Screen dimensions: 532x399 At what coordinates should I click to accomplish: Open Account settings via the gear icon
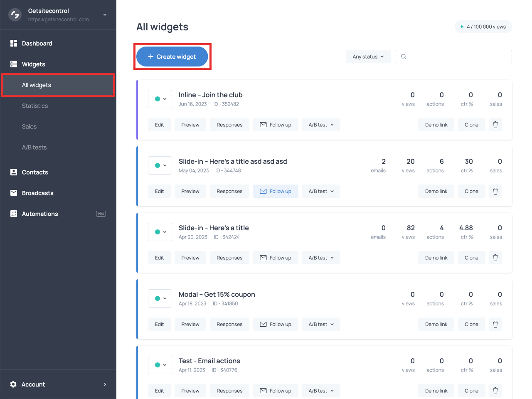pyautogui.click(x=13, y=384)
